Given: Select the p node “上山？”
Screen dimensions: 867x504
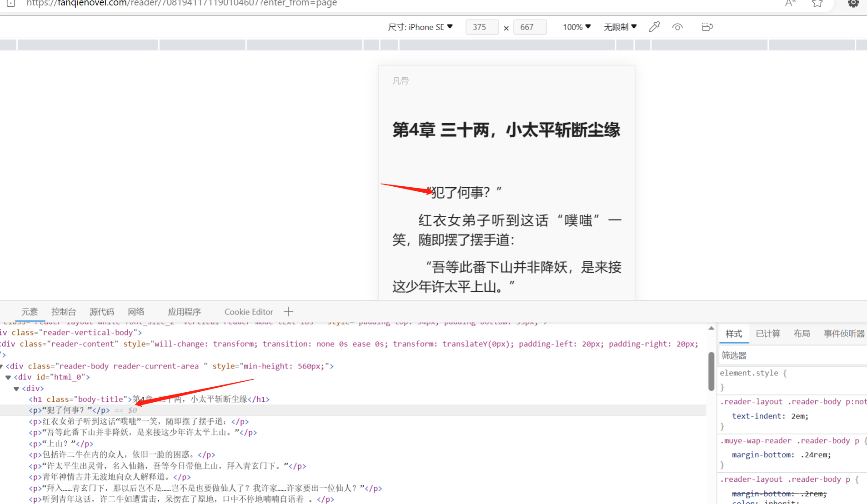Looking at the screenshot, I should [x=61, y=444].
